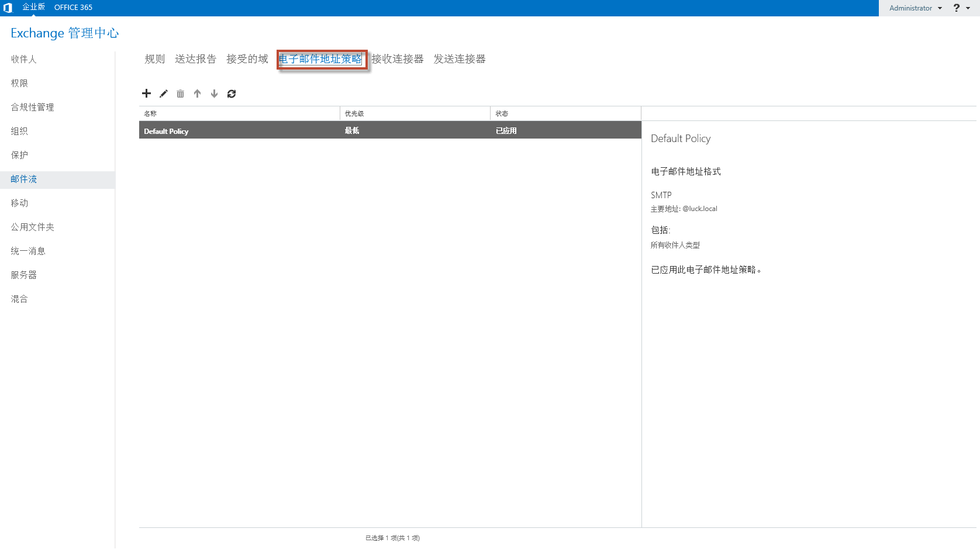
Task: Go to 公用文件夹 section
Action: click(32, 227)
